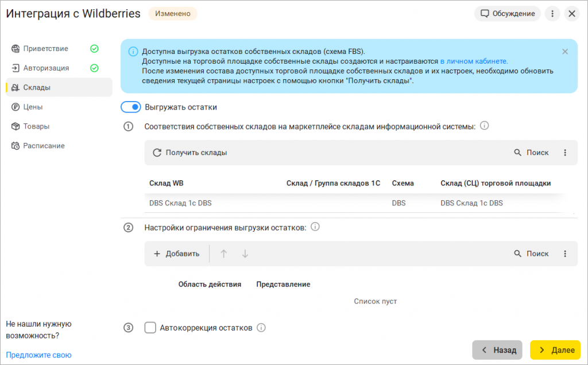This screenshot has width=588, height=365.
Task: Dismiss the blue FBS info banner
Action: [565, 52]
